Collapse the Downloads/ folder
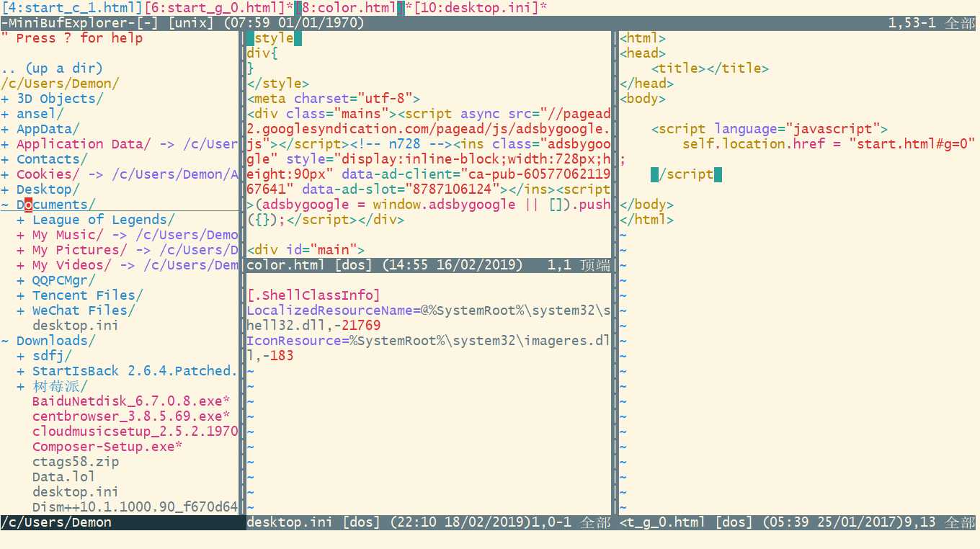 [x=48, y=341]
